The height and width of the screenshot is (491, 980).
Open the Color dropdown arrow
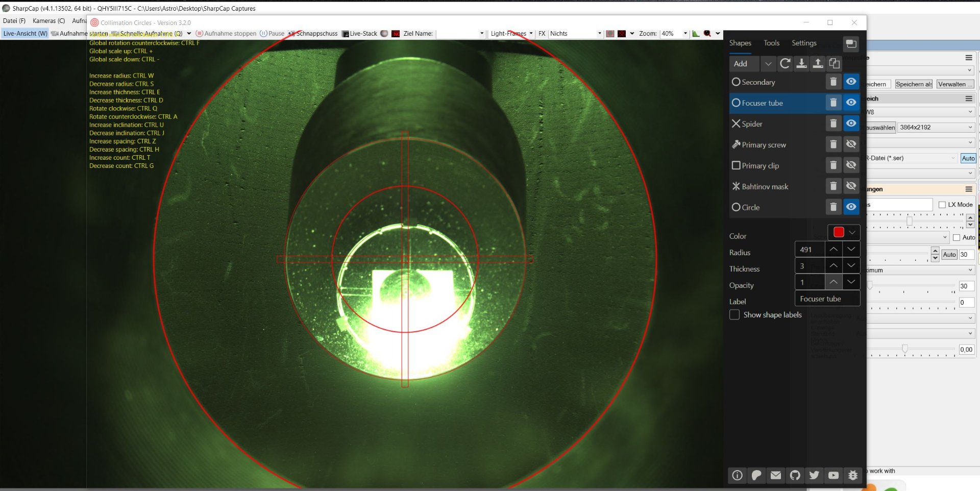(x=852, y=232)
